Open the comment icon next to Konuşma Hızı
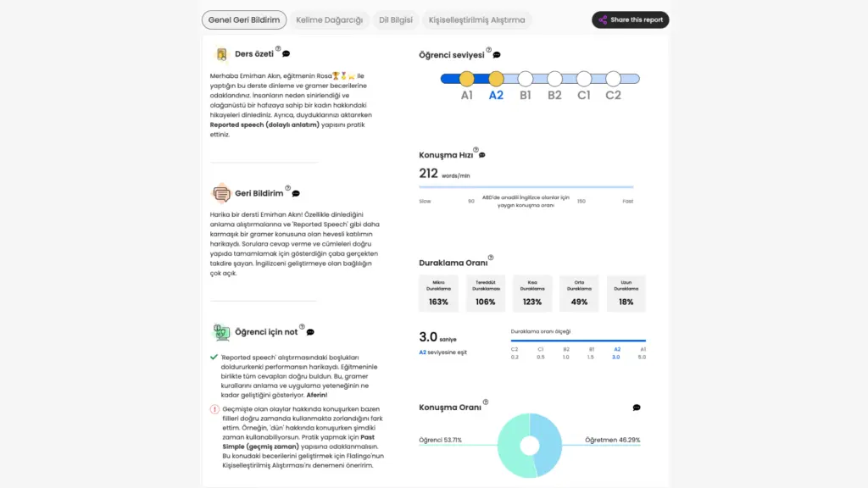 point(481,155)
